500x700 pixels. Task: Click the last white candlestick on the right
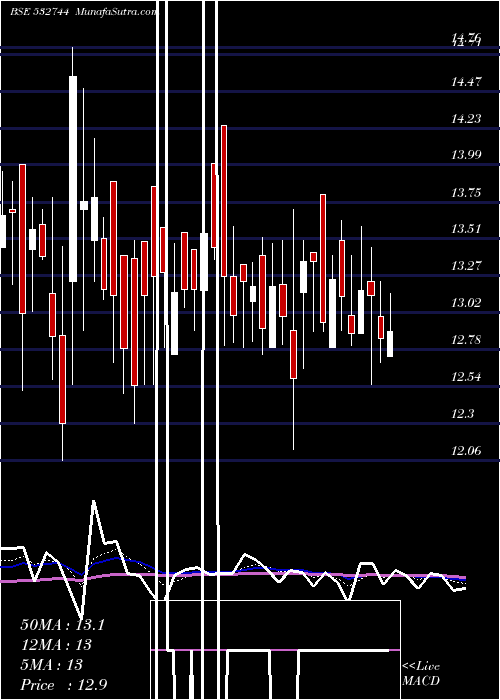click(390, 344)
